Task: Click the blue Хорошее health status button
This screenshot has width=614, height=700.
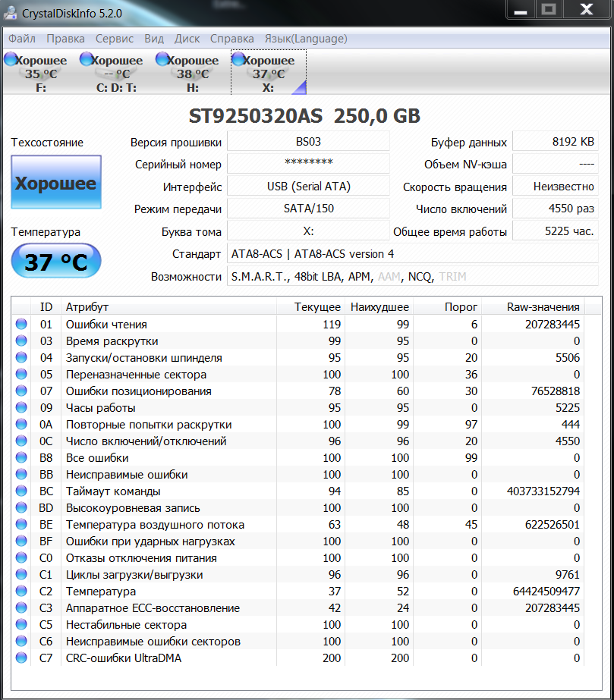Action: 56,182
